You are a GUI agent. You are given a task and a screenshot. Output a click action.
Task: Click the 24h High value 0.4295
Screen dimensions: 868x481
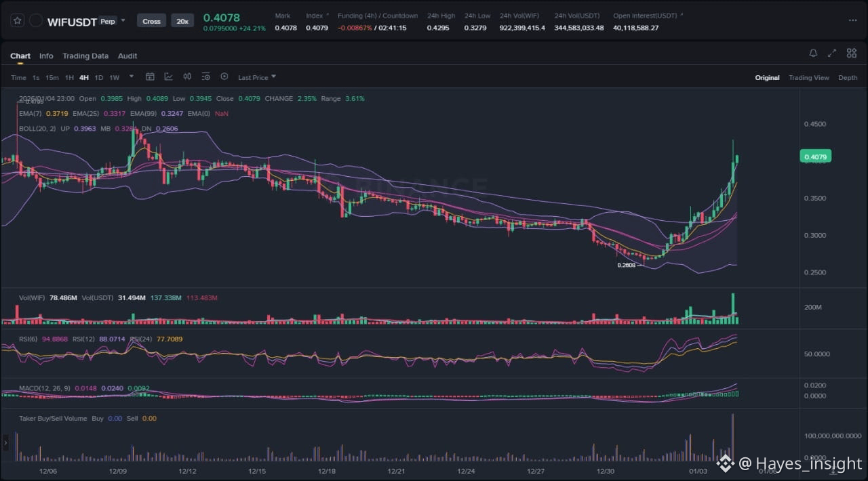click(x=437, y=28)
